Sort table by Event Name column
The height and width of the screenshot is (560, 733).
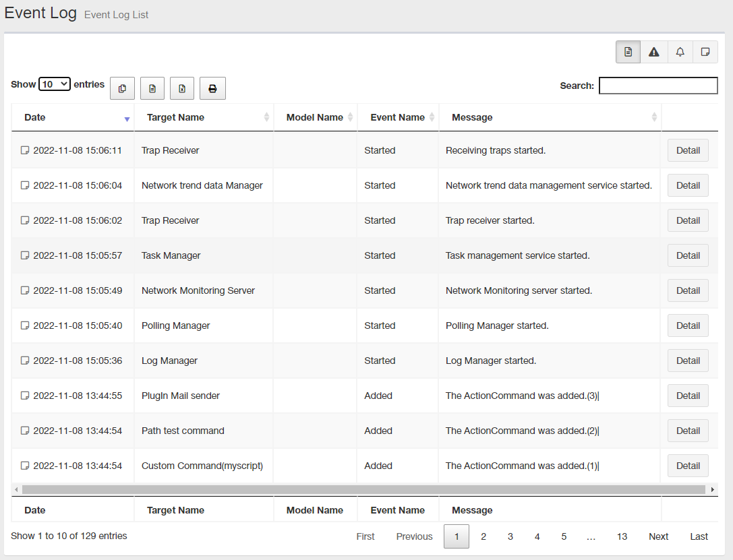398,117
